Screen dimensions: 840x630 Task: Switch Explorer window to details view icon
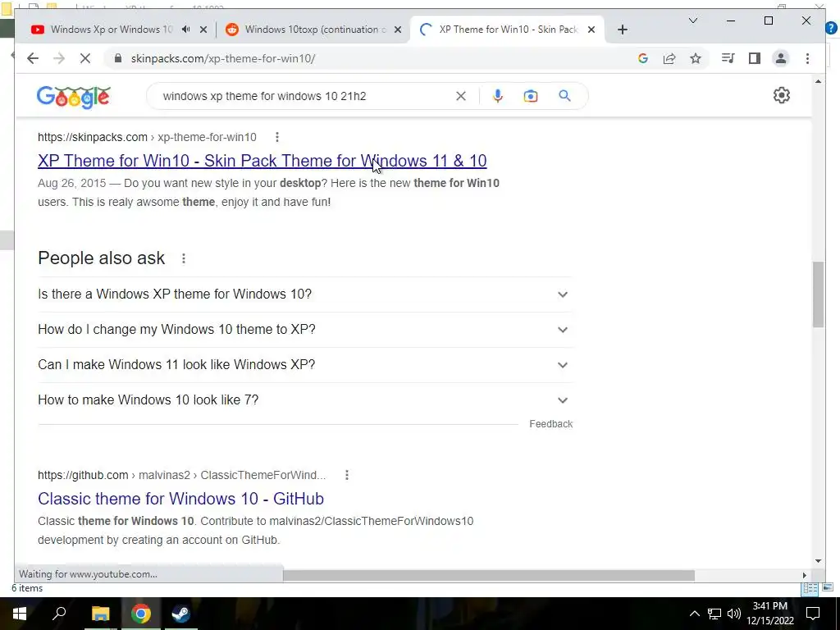810,589
